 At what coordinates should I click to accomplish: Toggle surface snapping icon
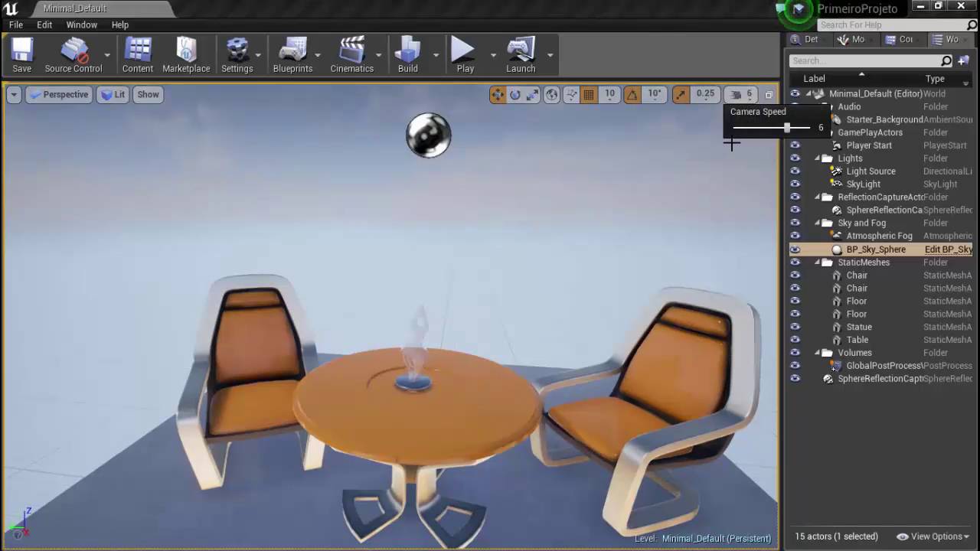click(571, 94)
